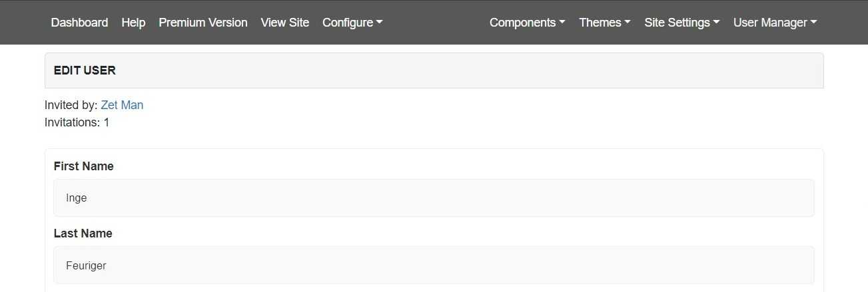The height and width of the screenshot is (292, 868).
Task: Expand the Themes dropdown
Action: click(605, 23)
